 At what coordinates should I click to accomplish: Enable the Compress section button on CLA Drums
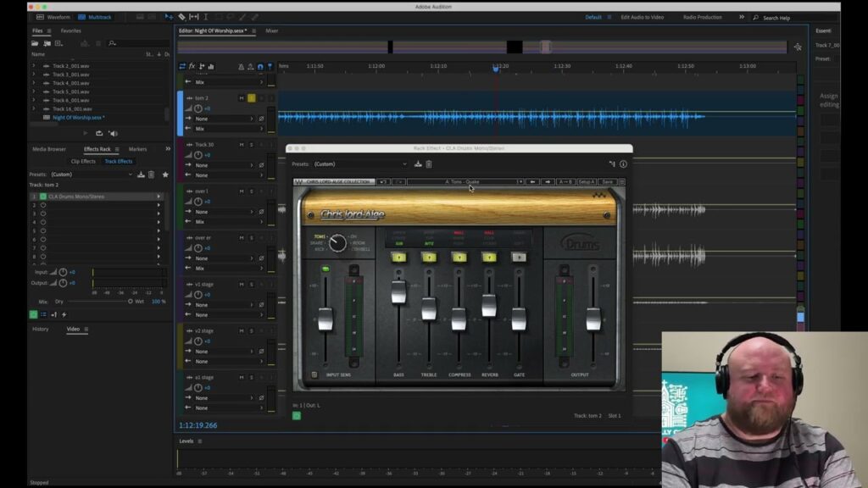click(x=459, y=254)
